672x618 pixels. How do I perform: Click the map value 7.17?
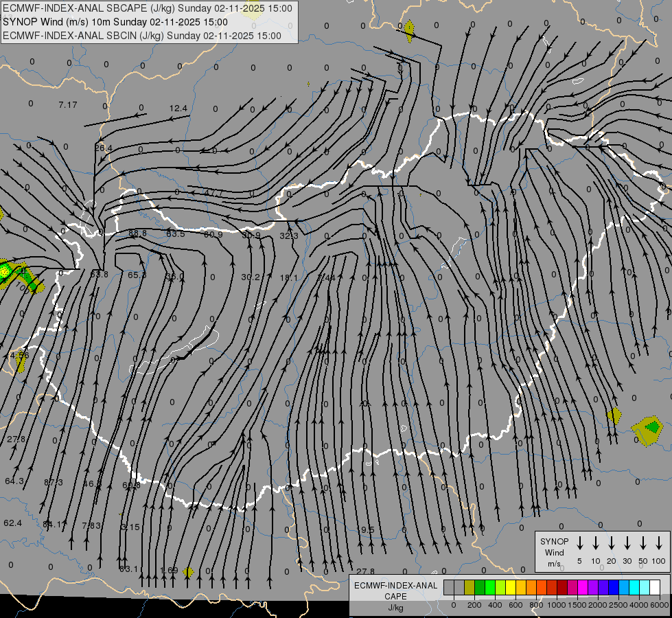pyautogui.click(x=68, y=104)
